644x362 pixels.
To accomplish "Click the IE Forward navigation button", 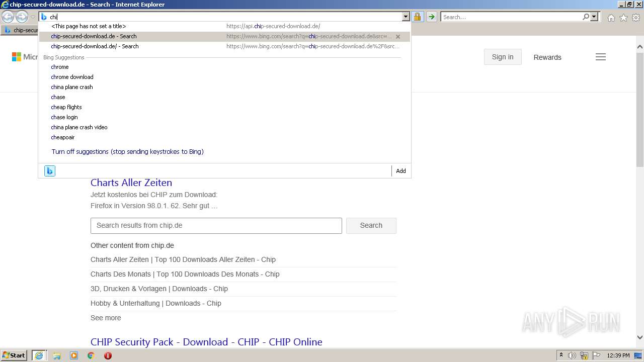I will (22, 17).
